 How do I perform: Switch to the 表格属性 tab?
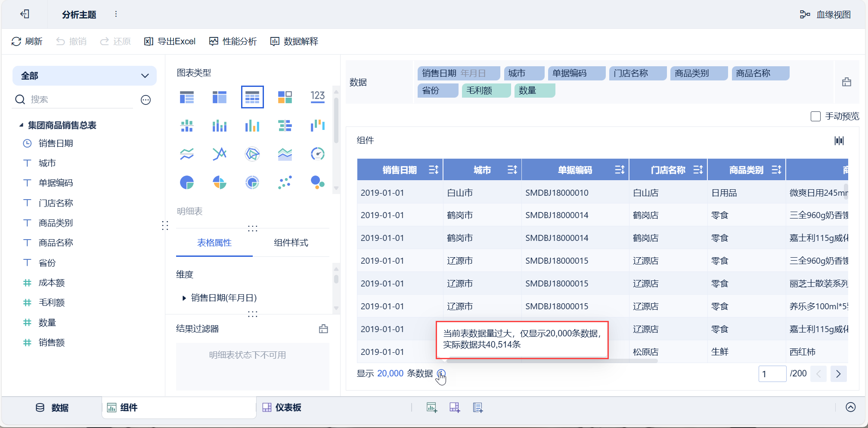tap(214, 243)
